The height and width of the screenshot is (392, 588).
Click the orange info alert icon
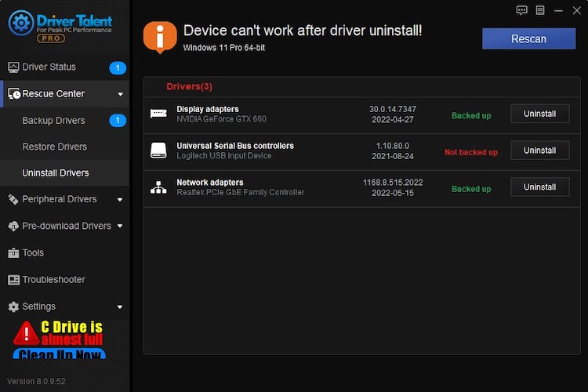pos(160,38)
